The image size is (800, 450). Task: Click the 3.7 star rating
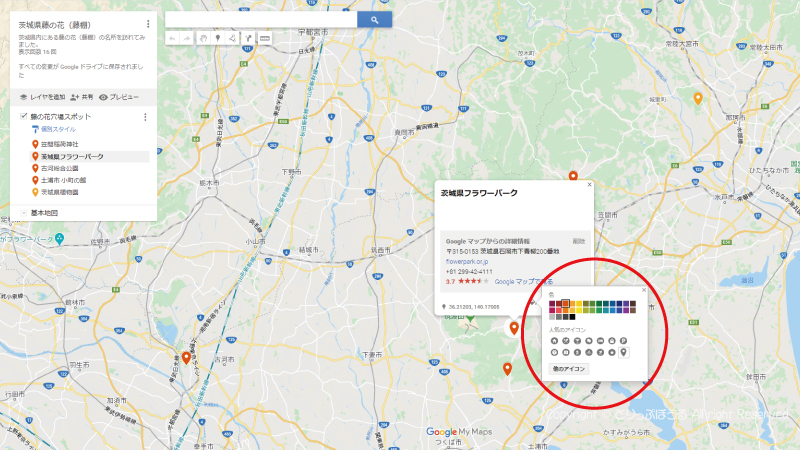(x=466, y=282)
